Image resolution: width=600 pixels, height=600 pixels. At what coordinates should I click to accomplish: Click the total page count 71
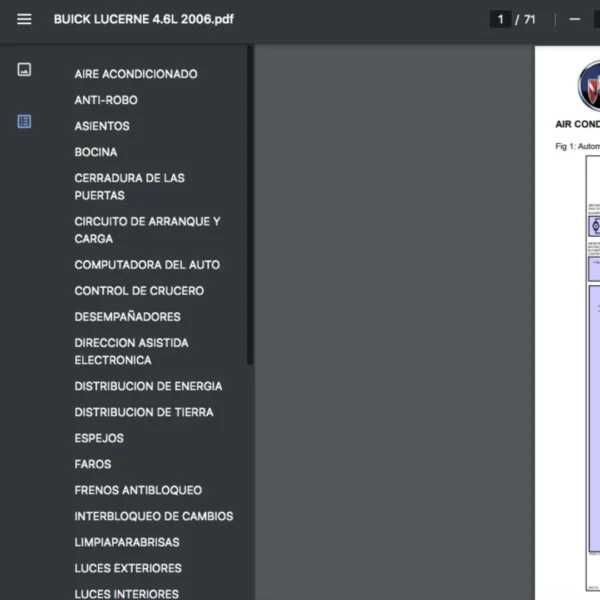click(530, 19)
